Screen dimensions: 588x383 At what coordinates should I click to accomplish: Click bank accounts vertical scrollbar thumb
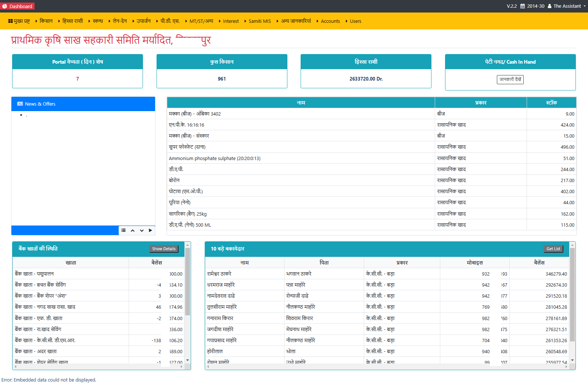[x=187, y=281]
